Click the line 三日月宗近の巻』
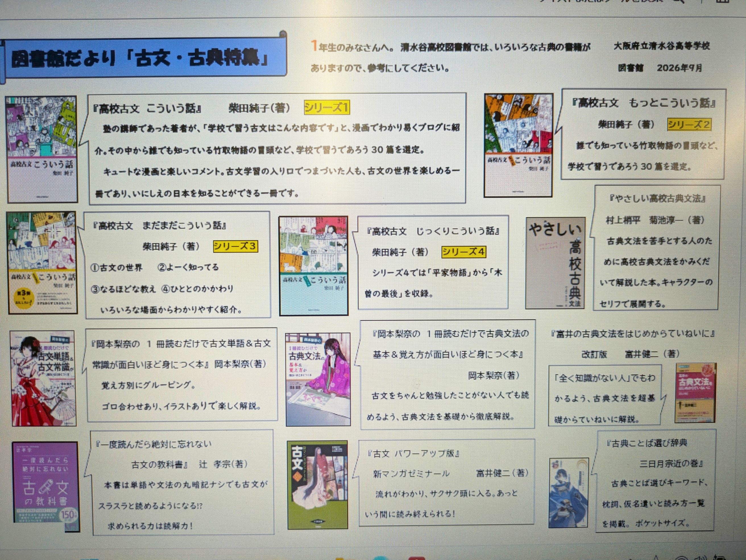Image resolution: width=746 pixels, height=560 pixels. [x=671, y=463]
